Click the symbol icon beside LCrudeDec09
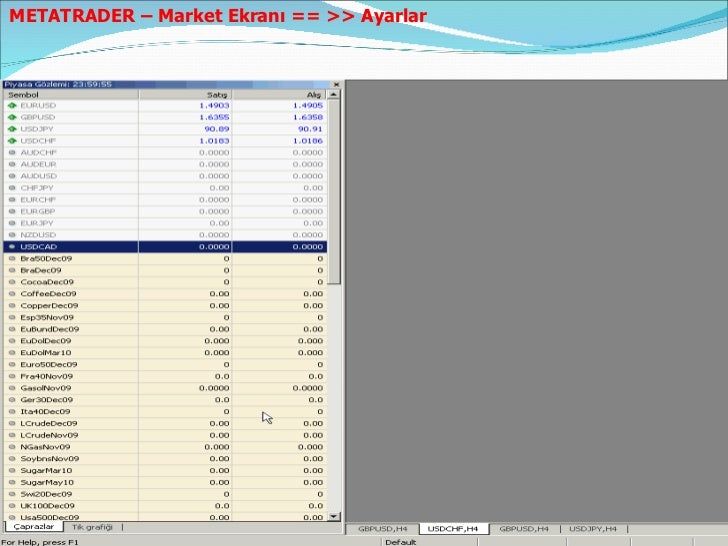Screen dimensions: 728x546 tap(12, 423)
